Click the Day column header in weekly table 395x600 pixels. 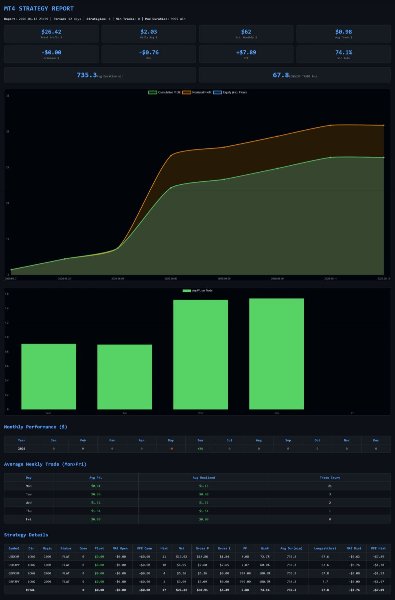point(29,478)
